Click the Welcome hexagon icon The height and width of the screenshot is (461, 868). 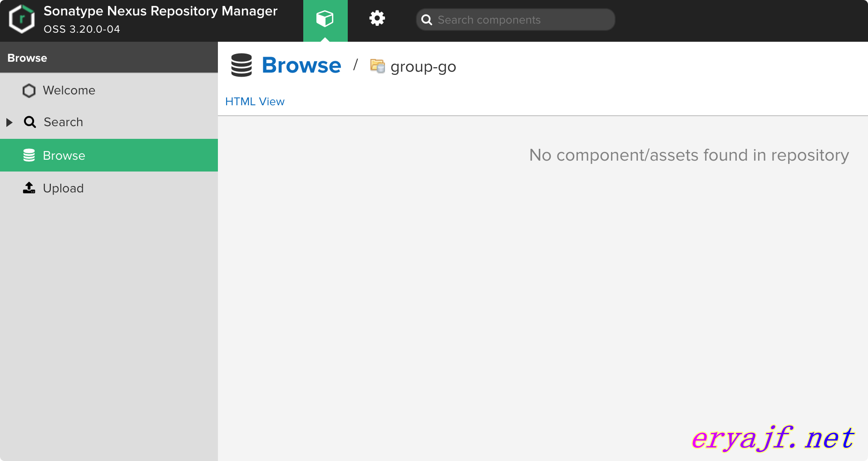point(29,90)
